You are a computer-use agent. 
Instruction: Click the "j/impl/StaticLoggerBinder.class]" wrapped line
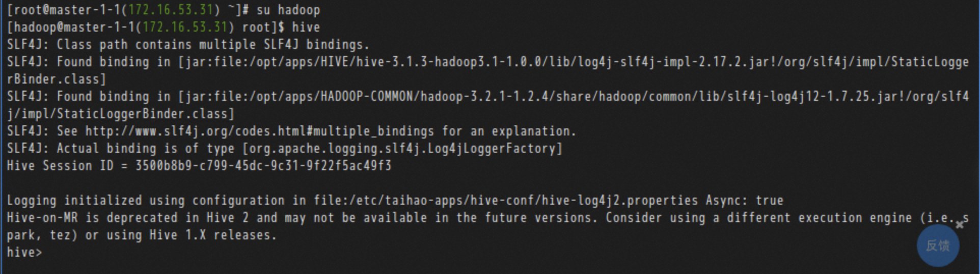[120, 114]
